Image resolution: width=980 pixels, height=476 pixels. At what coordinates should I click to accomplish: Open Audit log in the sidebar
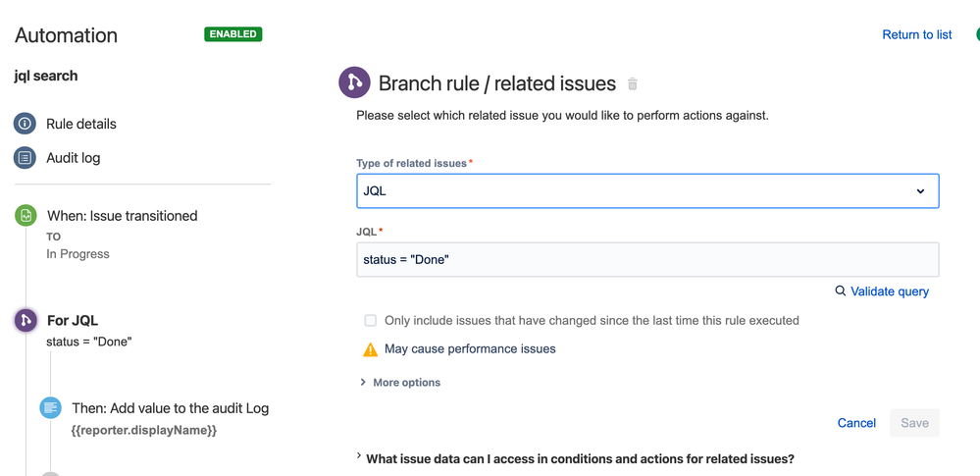(x=74, y=158)
